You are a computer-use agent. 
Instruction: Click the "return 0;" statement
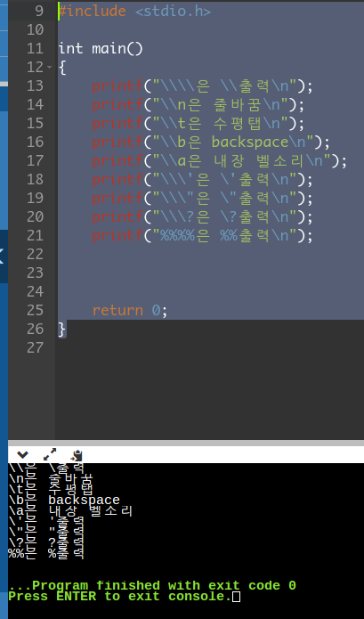[130, 311]
